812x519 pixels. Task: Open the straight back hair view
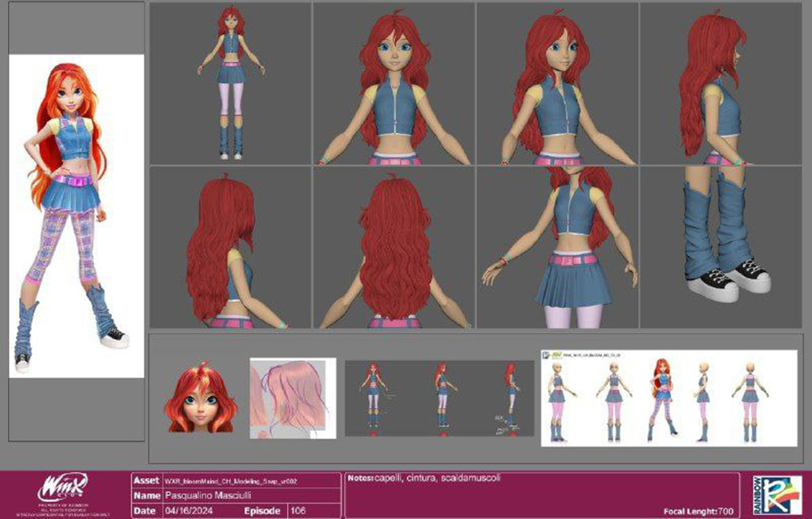(394, 248)
